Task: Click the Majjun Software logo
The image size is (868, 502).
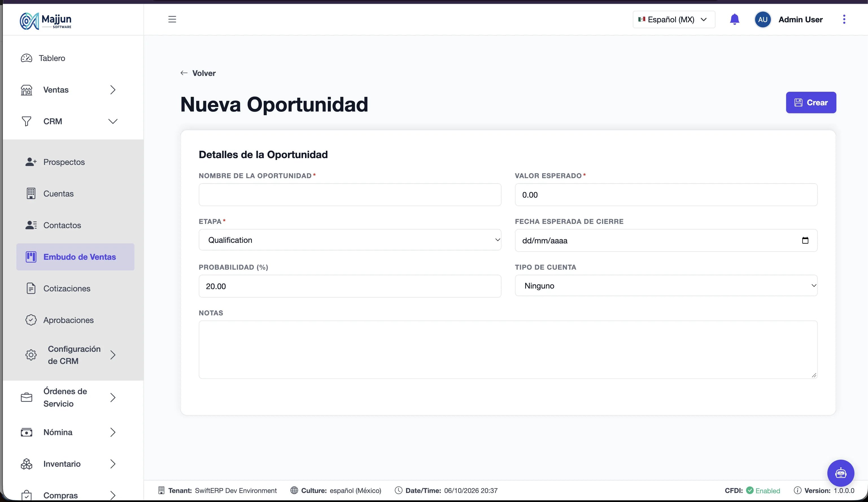Action: [x=45, y=21]
